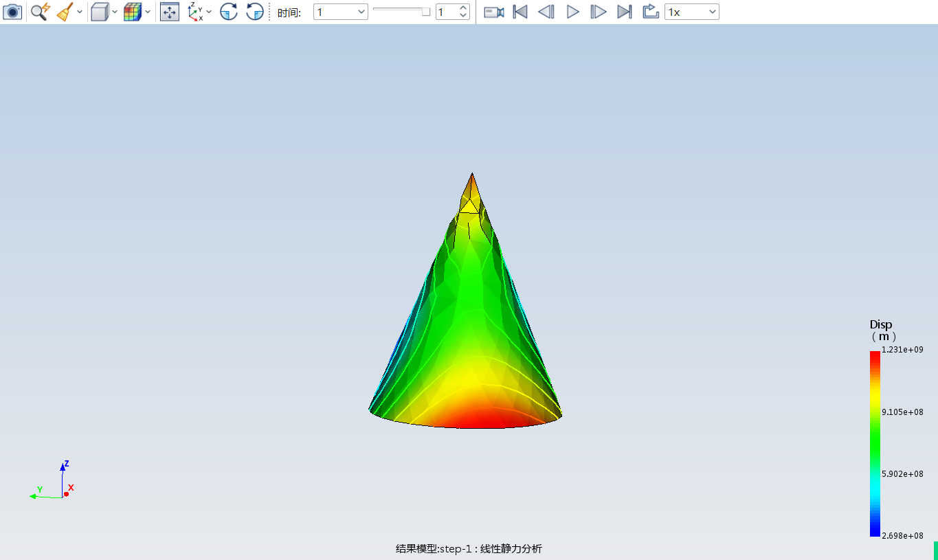Play the result animation
This screenshot has width=938, height=560.
tap(572, 12)
